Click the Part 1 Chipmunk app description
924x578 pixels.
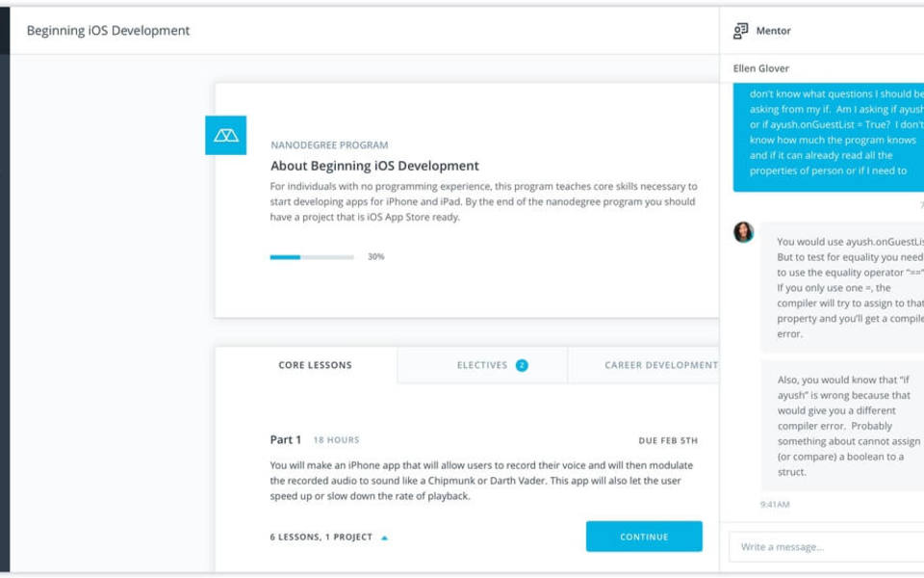481,481
